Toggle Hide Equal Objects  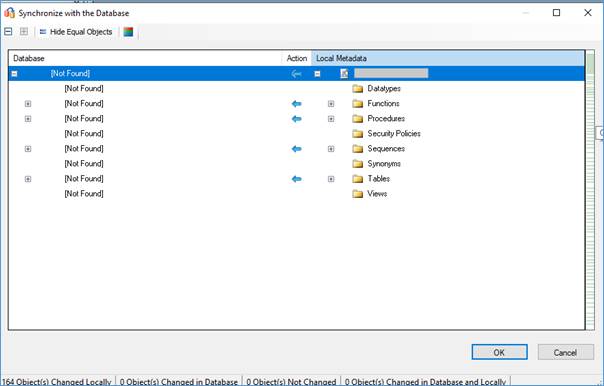tap(76, 32)
